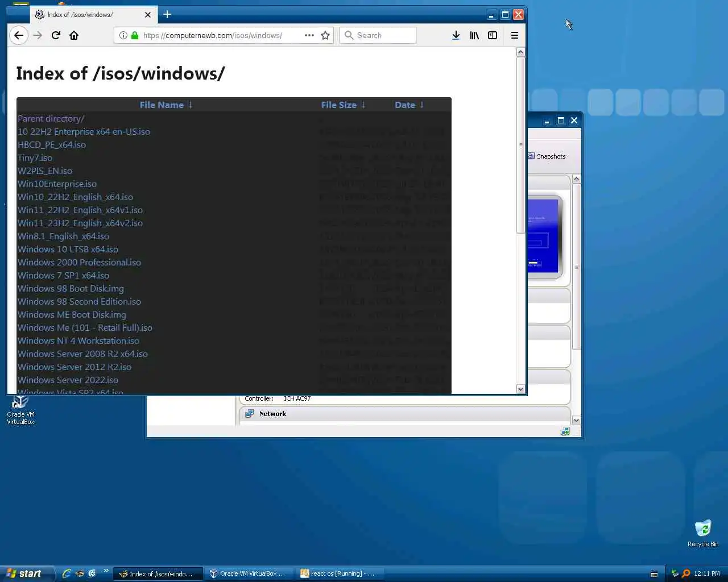Screen dimensions: 728x582
Task: Click the Search input box
Action: (378, 35)
